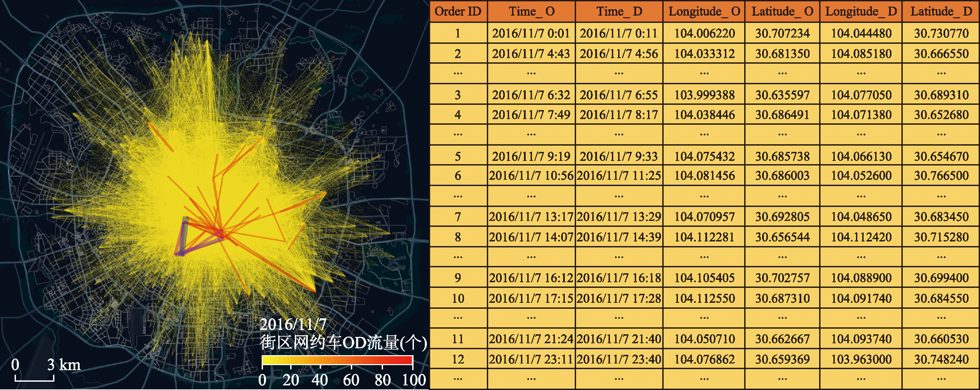The height and width of the screenshot is (390, 980).
Task: Click the latitude value 30.635597
Action: [783, 95]
